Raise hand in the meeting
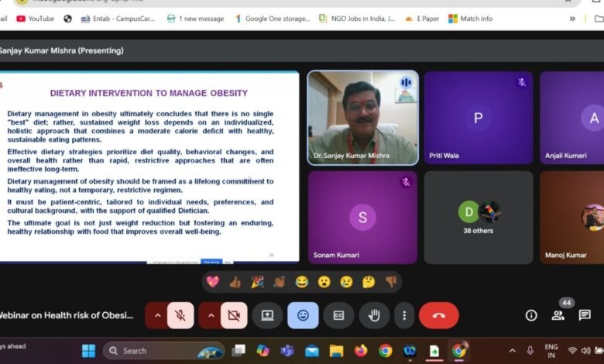 374,315
